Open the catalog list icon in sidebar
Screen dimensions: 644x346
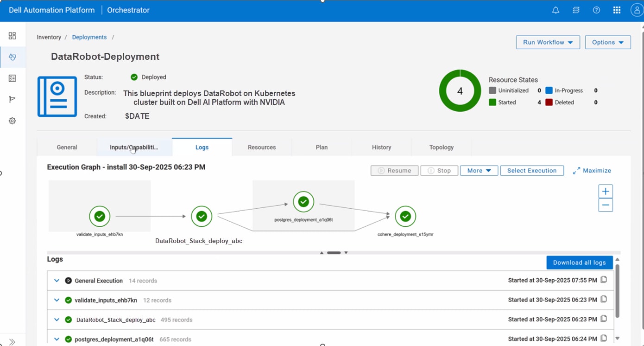[x=13, y=78]
